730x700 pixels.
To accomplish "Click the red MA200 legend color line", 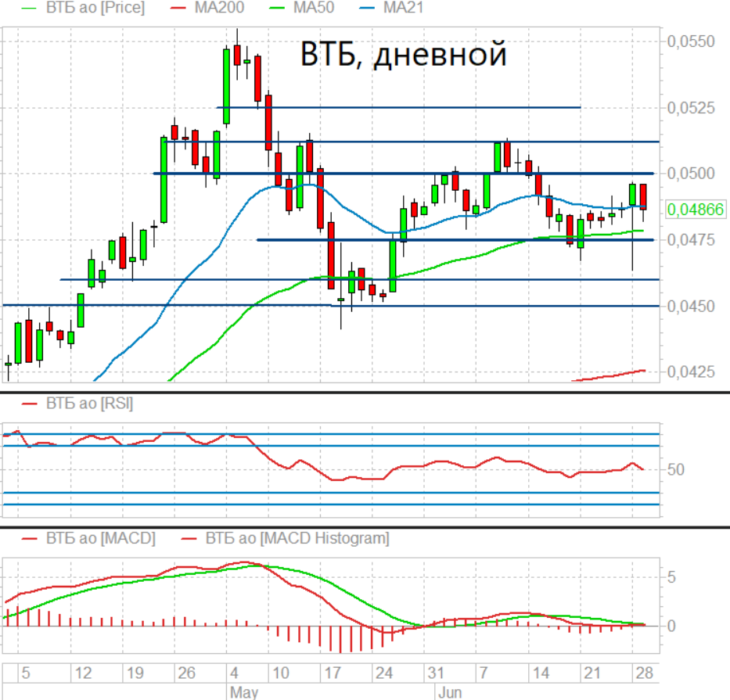I will click(x=178, y=8).
